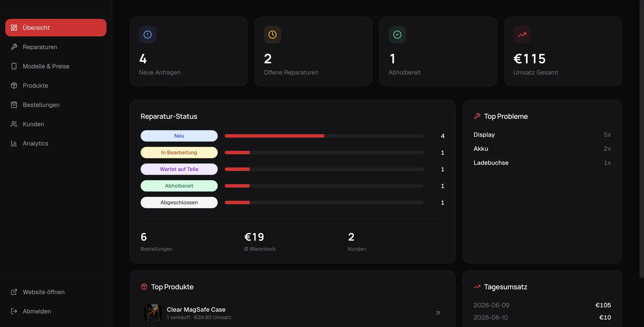This screenshot has width=644, height=327.
Task: Click the 1 verkauft · €24.90 Umsatz text
Action: click(199, 317)
